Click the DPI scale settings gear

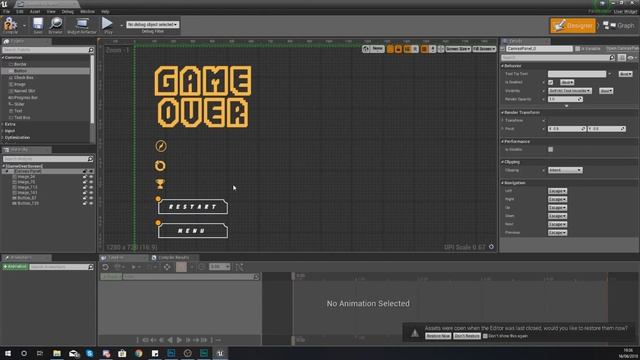pyautogui.click(x=491, y=247)
